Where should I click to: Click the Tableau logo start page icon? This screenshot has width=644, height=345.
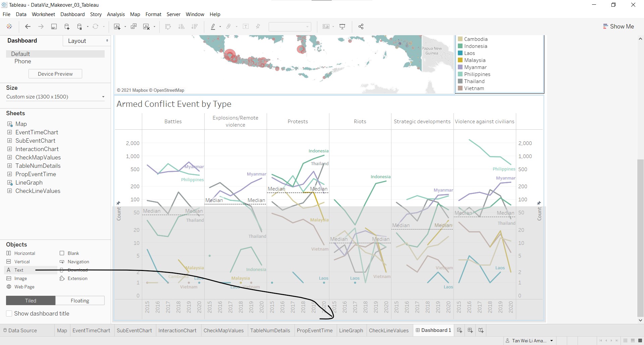pyautogui.click(x=9, y=27)
